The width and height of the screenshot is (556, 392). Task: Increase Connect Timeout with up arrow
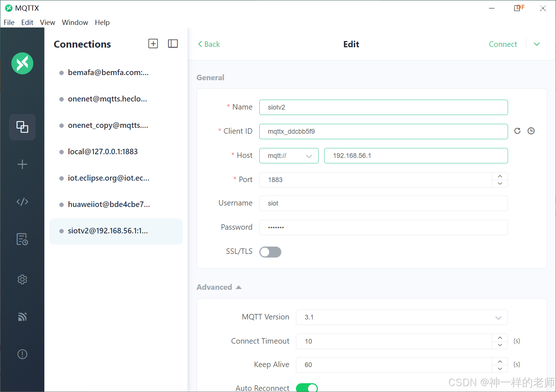point(500,338)
